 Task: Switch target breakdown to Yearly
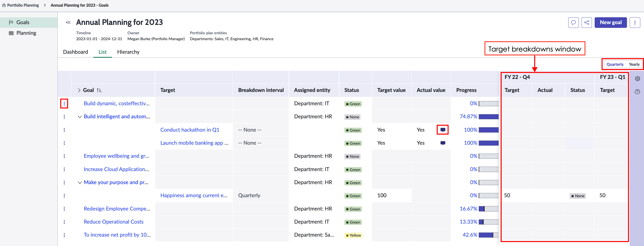pyautogui.click(x=634, y=64)
